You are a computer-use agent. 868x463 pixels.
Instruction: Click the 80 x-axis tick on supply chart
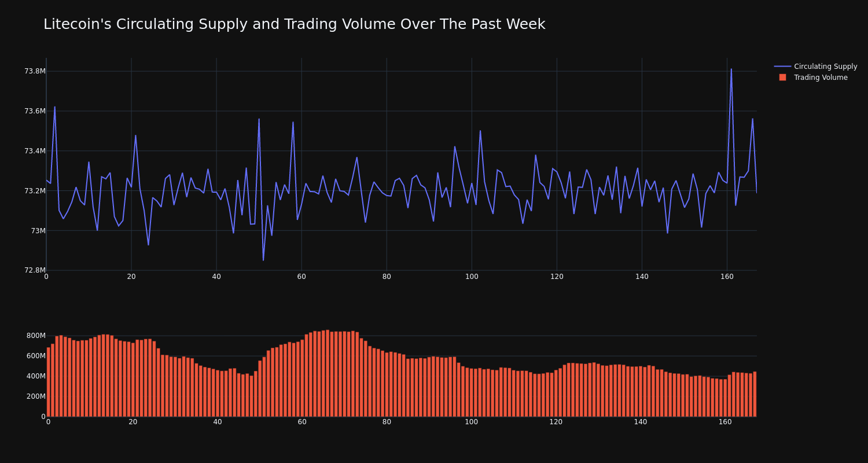point(387,277)
